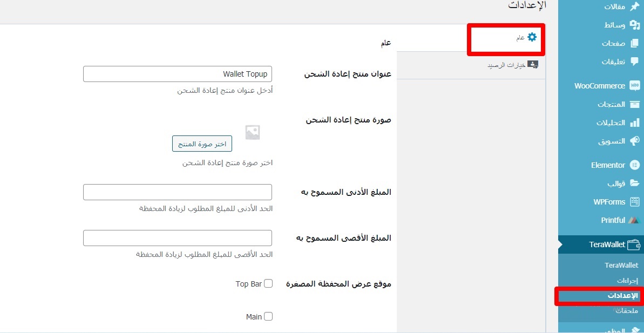The image size is (644, 333).
Task: Open إجراءات submenu link
Action: pos(628,281)
